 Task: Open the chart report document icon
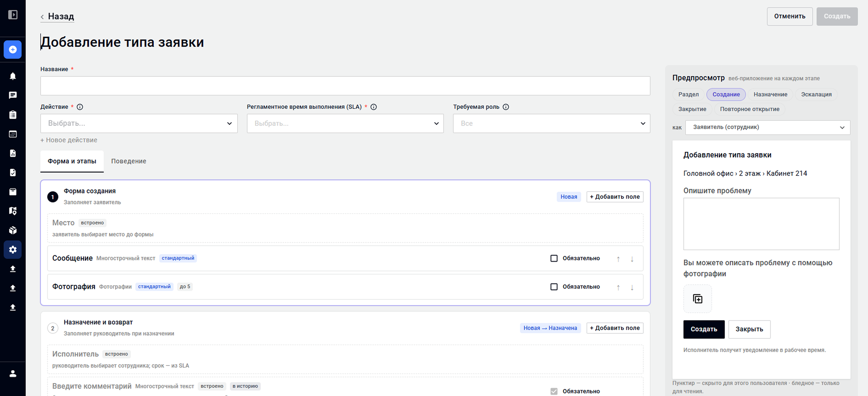13,153
